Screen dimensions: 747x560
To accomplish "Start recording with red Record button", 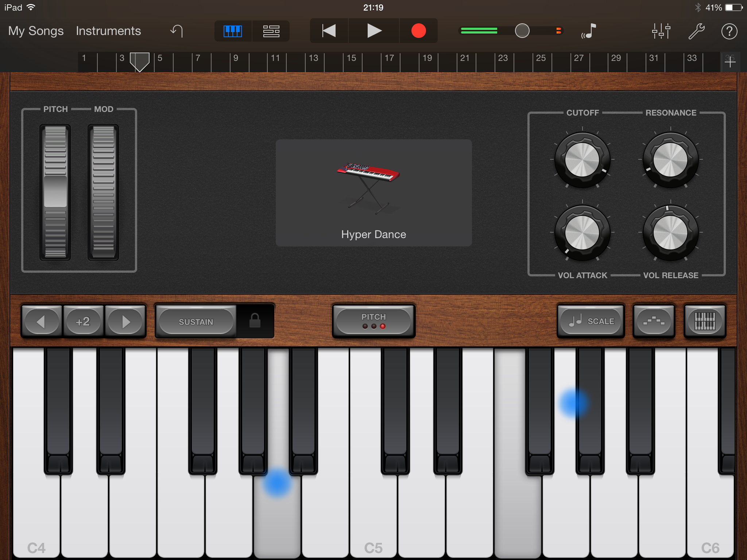I will click(x=418, y=31).
